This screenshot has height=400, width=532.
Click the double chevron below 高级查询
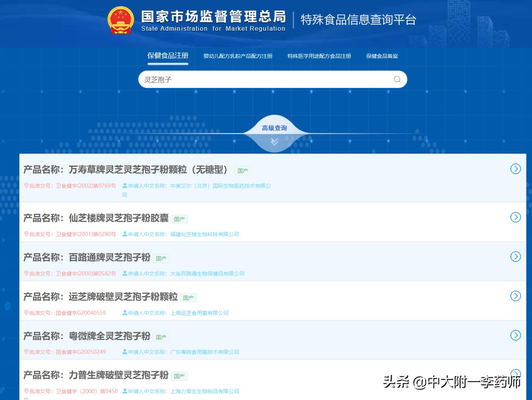point(274,142)
